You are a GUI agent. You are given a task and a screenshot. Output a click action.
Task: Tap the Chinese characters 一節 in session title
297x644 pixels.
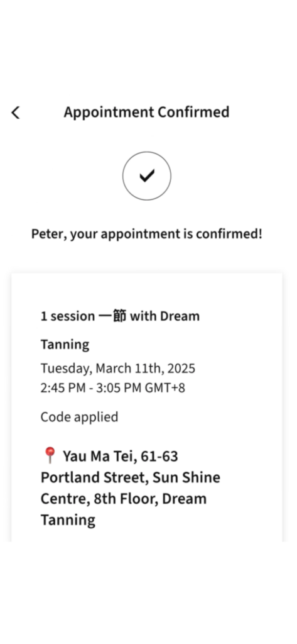click(x=112, y=316)
